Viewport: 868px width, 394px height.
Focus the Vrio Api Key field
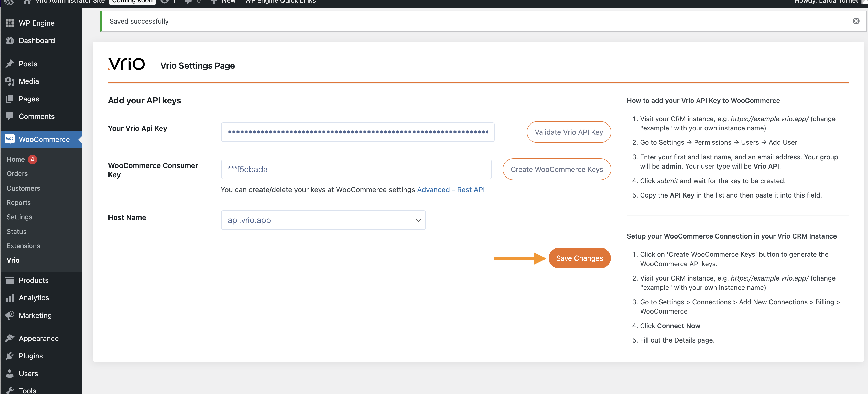pos(357,132)
